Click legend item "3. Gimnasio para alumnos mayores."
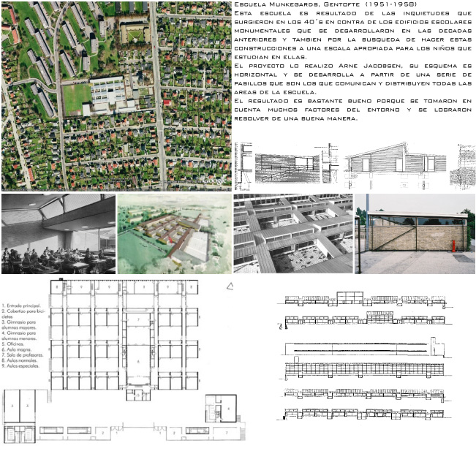Image resolution: width=476 pixels, height=451 pixels. 19,325
